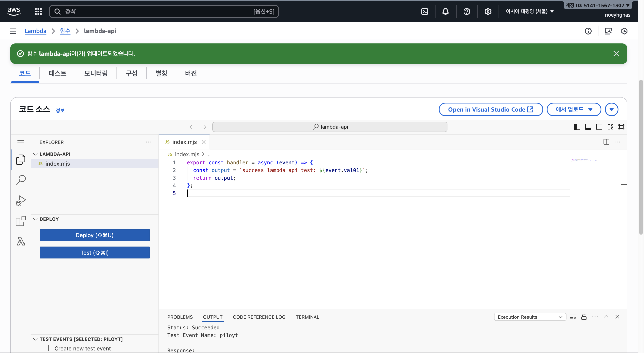This screenshot has width=644, height=353.
Task: Open the region selector Asia Pacific Seoul
Action: pyautogui.click(x=530, y=11)
